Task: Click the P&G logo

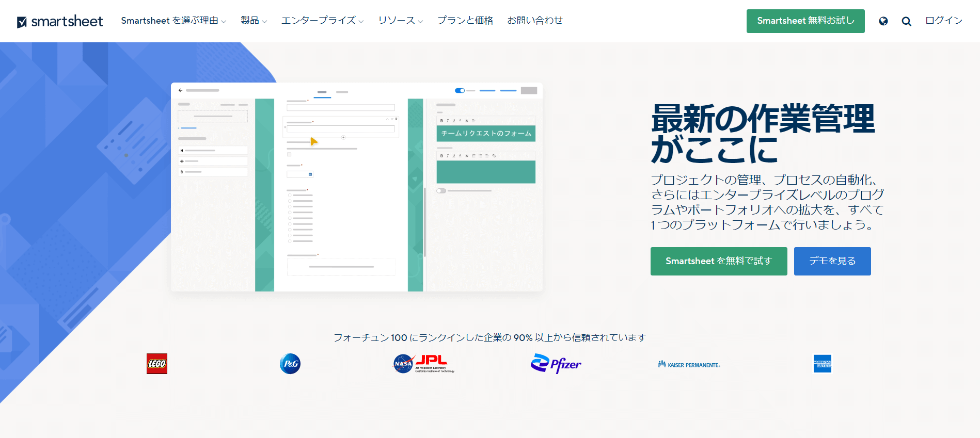Action: [290, 364]
